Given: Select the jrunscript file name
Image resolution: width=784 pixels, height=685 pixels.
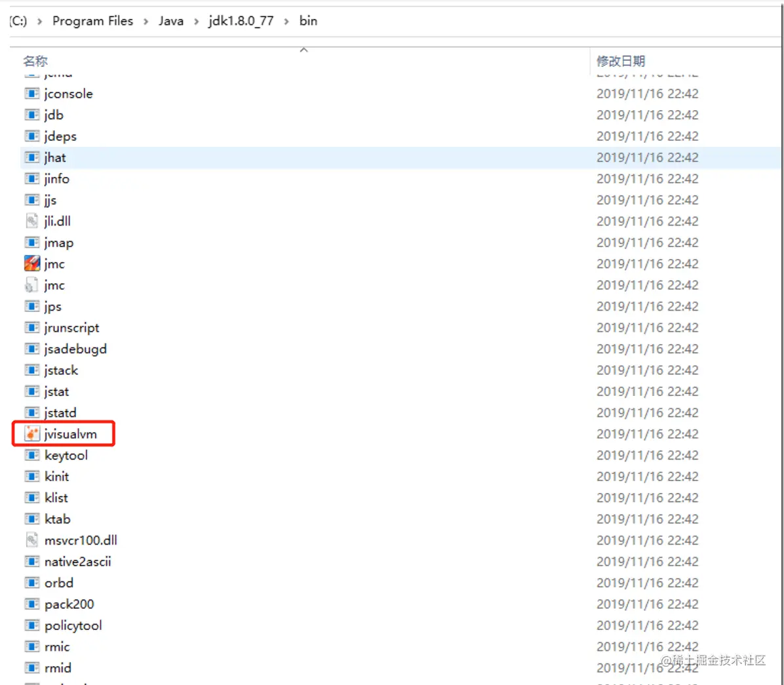Looking at the screenshot, I should point(71,328).
